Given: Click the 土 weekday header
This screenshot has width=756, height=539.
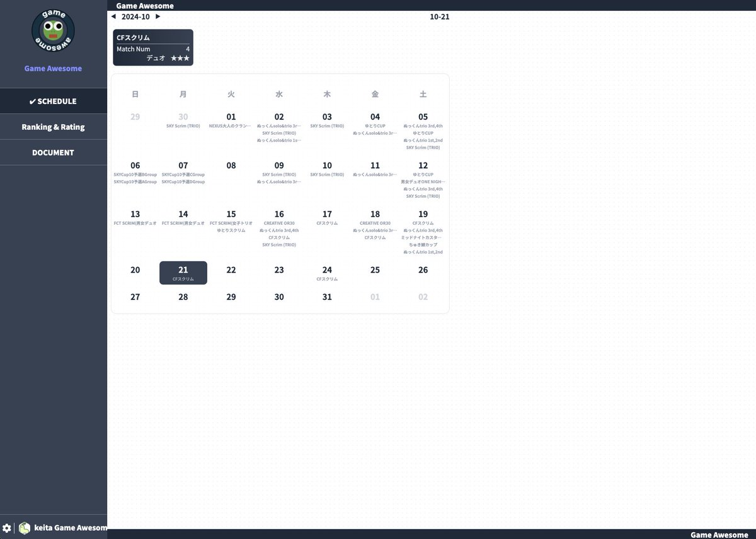Looking at the screenshot, I should [423, 94].
